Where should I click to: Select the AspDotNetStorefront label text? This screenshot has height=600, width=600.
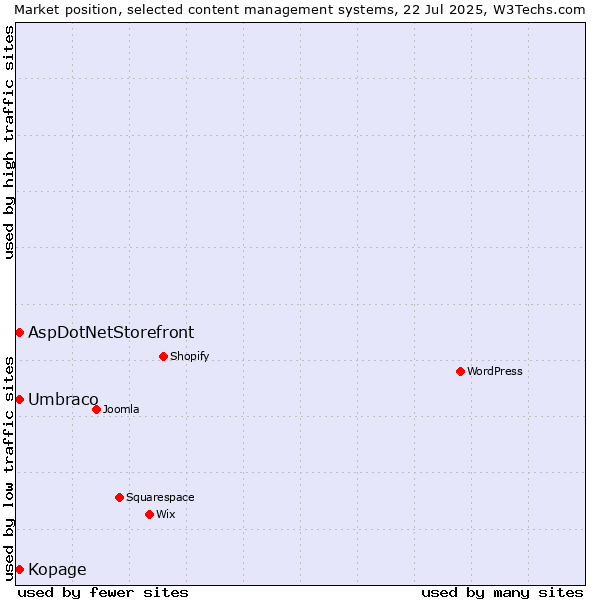(x=111, y=333)
